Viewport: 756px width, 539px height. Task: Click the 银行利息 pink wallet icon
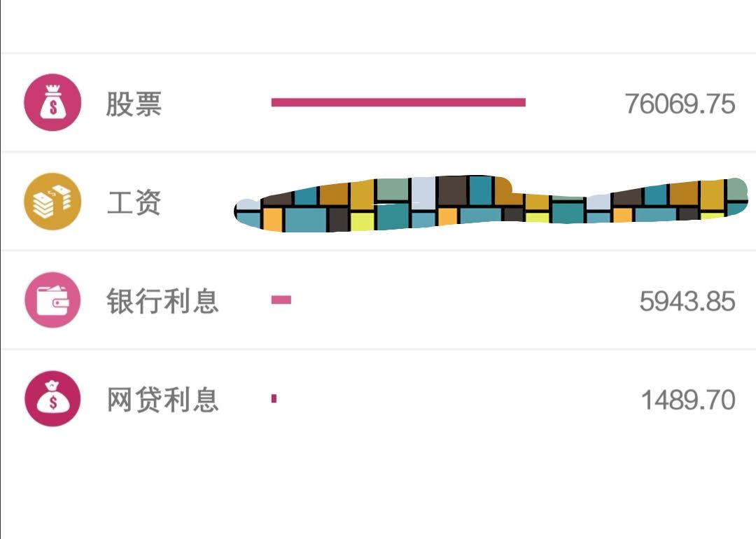click(x=52, y=300)
